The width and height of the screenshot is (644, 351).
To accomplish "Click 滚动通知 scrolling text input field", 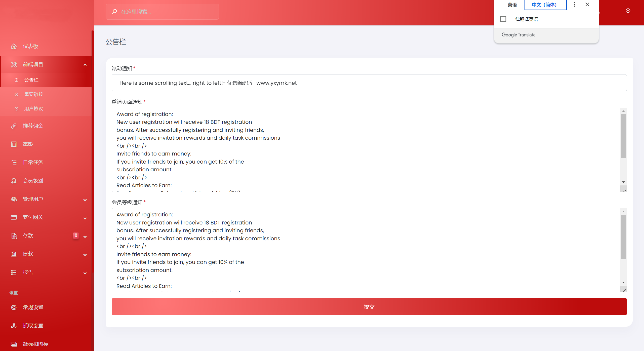I will click(369, 83).
